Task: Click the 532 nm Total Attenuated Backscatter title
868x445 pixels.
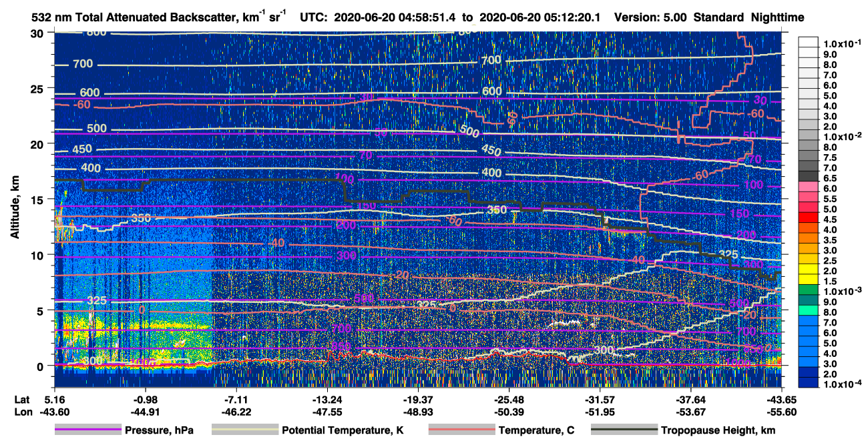Action: (x=158, y=18)
